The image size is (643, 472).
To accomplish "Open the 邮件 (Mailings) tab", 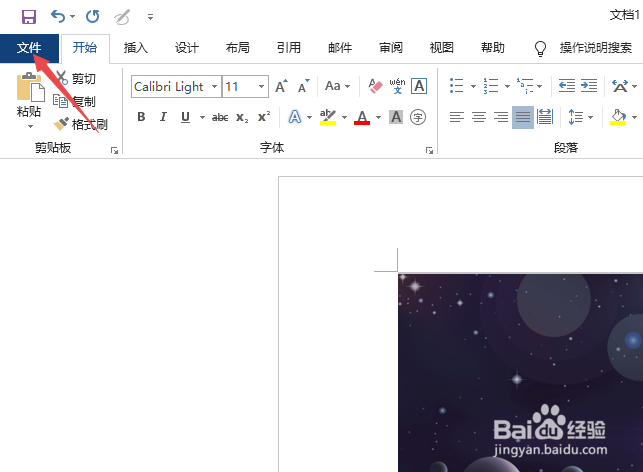I will pos(340,48).
